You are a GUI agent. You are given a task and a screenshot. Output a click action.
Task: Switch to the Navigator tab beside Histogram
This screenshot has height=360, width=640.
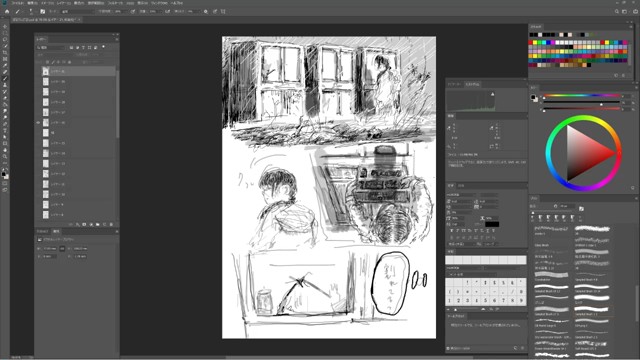(x=454, y=84)
